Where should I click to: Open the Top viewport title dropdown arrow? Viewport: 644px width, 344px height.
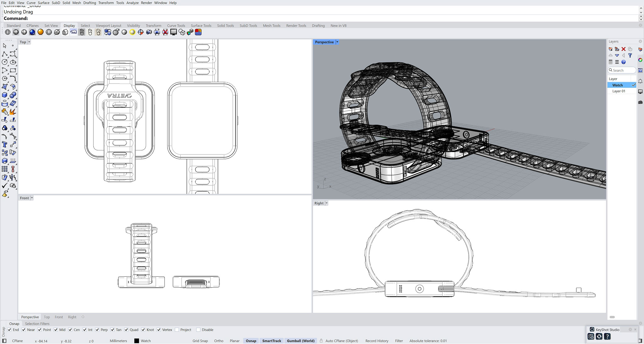[29, 42]
